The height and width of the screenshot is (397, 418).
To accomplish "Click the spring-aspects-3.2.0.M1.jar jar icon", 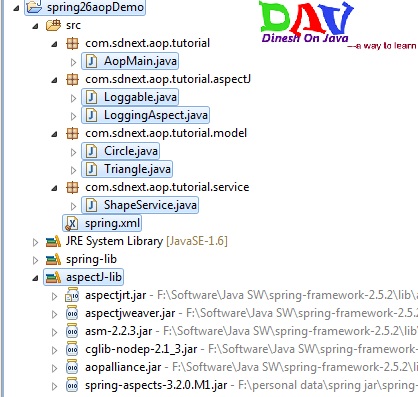I will click(72, 385).
